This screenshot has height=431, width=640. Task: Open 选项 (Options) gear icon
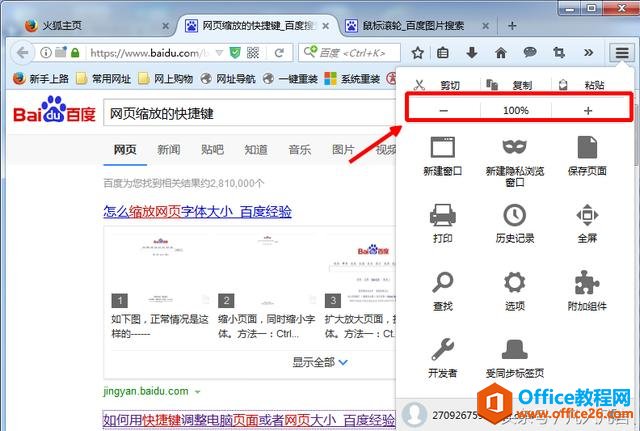pos(514,282)
